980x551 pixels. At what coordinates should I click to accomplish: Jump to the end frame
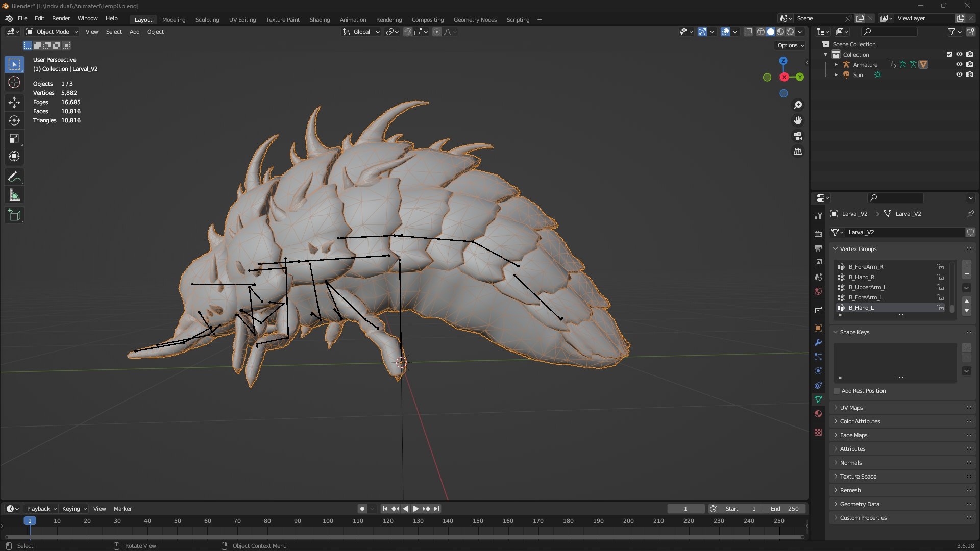[x=437, y=509]
